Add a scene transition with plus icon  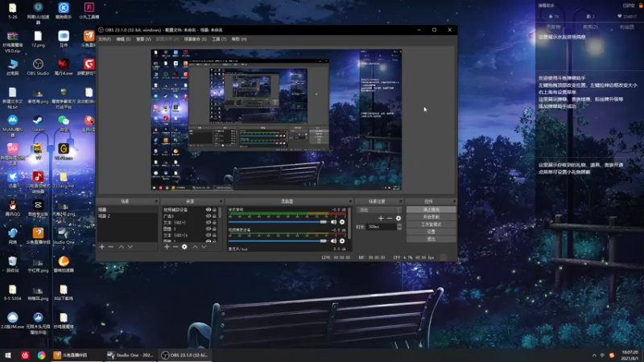(381, 218)
